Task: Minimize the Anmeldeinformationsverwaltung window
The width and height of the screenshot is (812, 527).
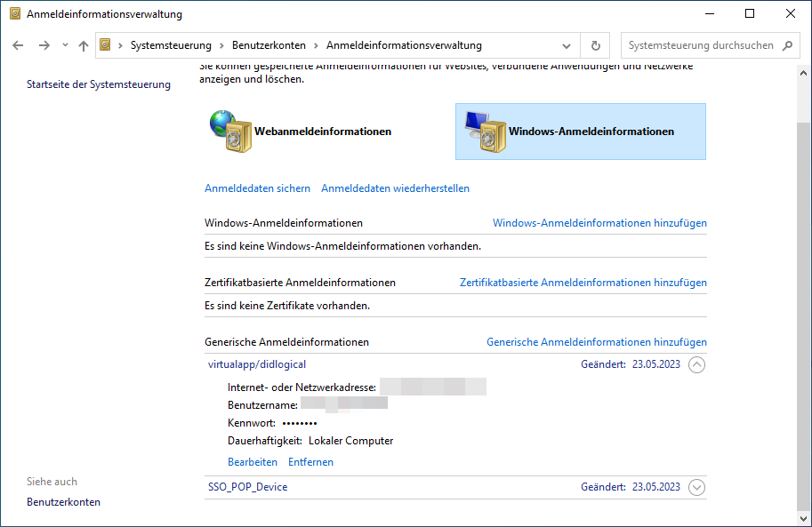Action: pos(710,14)
